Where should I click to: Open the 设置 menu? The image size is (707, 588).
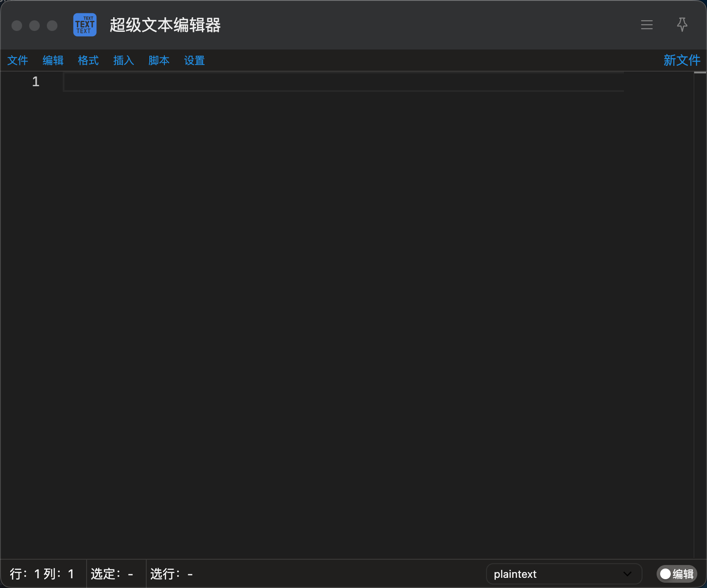click(x=194, y=61)
